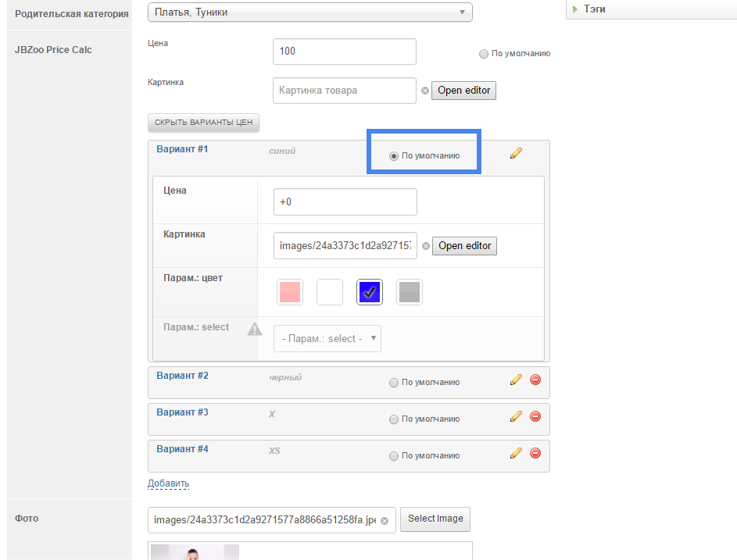Expand the Вариант #3 header
The width and height of the screenshot is (737, 560).
182,412
